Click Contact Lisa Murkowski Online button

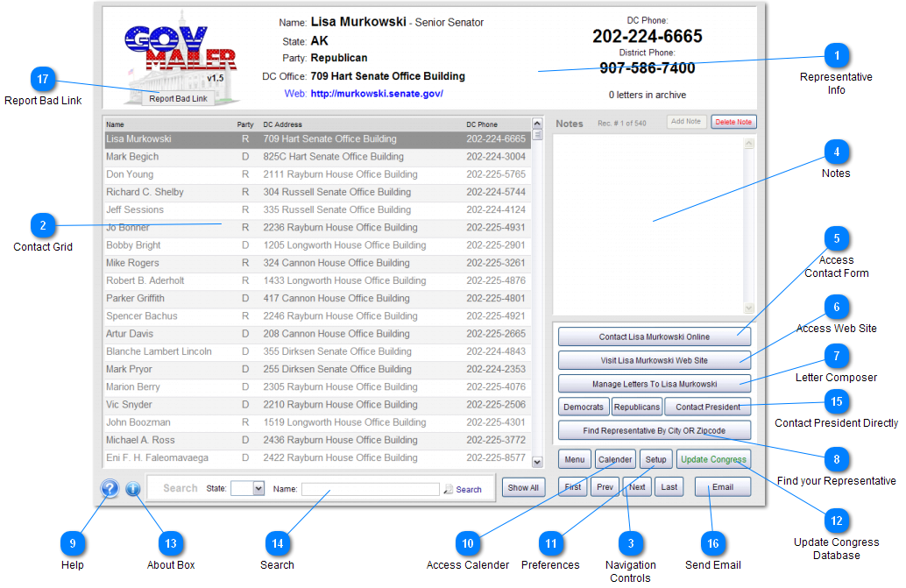[654, 337]
